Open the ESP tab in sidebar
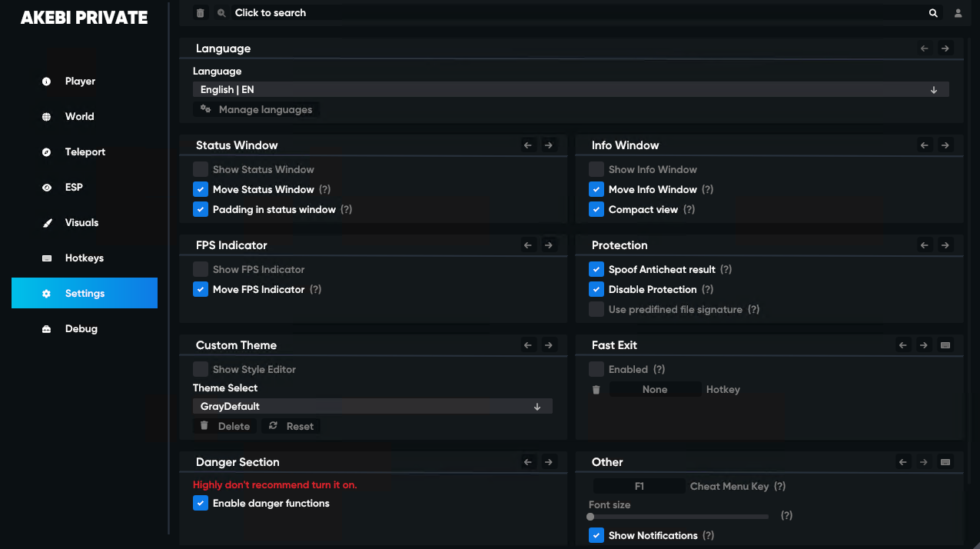This screenshot has width=980, height=549. [85, 188]
